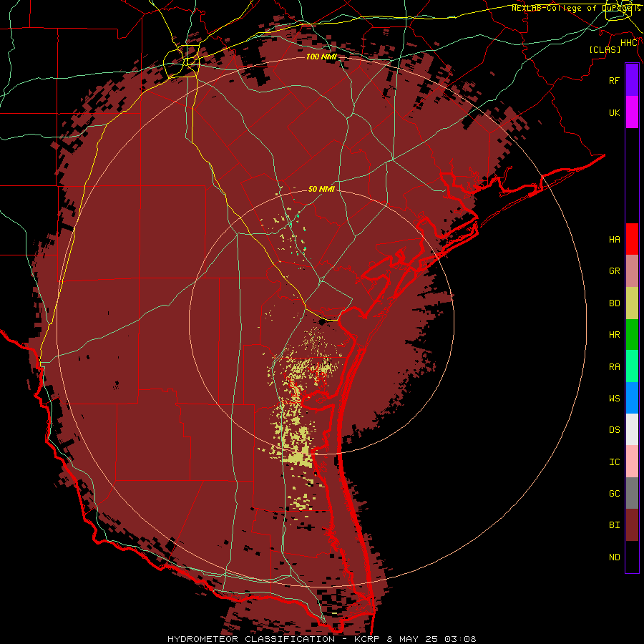Click the BD yellow legend swatch
The height and width of the screenshot is (644, 644).
coord(632,303)
